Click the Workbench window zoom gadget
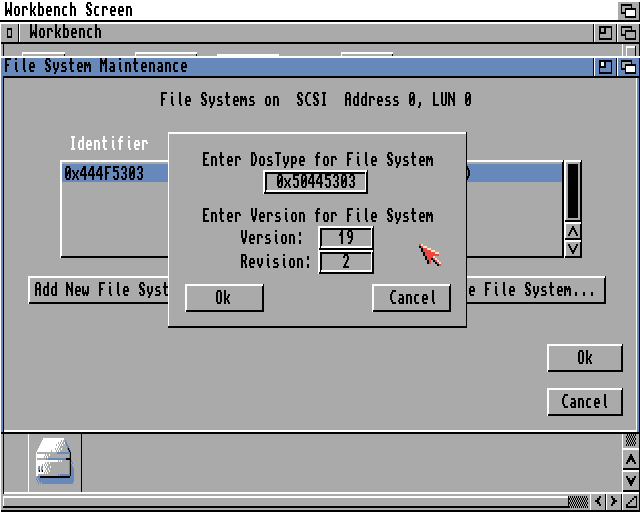640x512 pixels. pos(606,33)
